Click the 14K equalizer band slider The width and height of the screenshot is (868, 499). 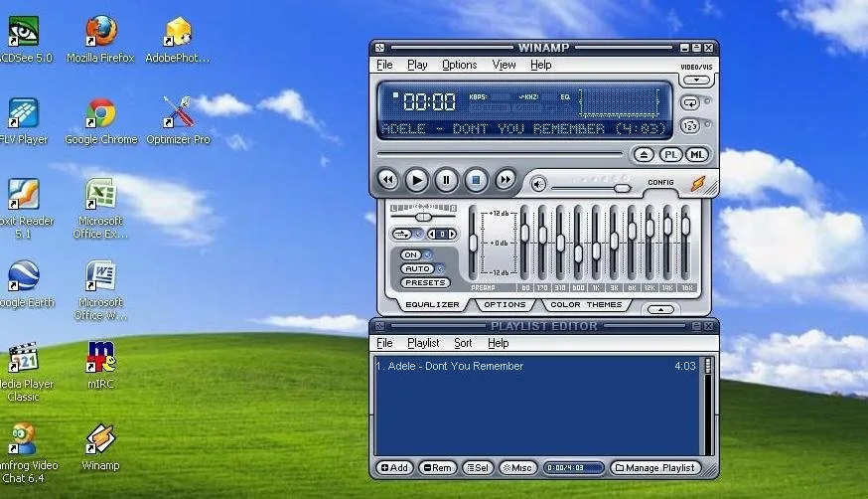(x=667, y=226)
